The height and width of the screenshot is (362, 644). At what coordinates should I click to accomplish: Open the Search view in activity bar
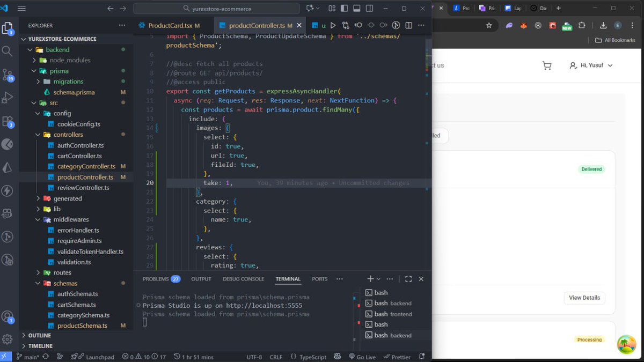click(x=8, y=51)
